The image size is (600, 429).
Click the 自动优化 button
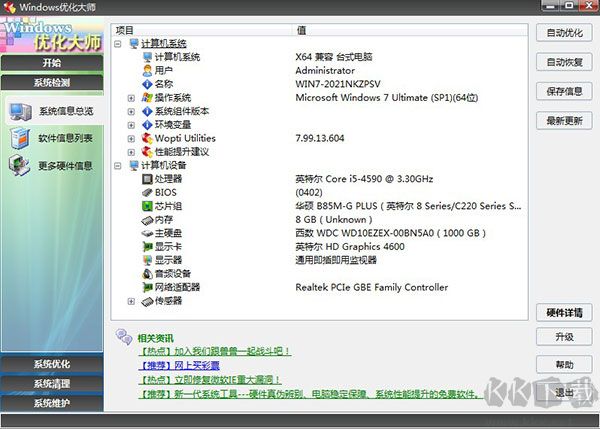click(x=564, y=33)
